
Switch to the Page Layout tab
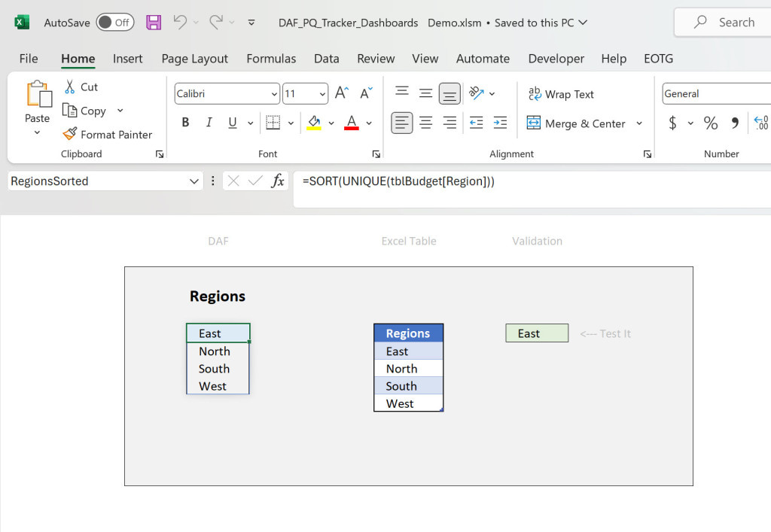(195, 59)
